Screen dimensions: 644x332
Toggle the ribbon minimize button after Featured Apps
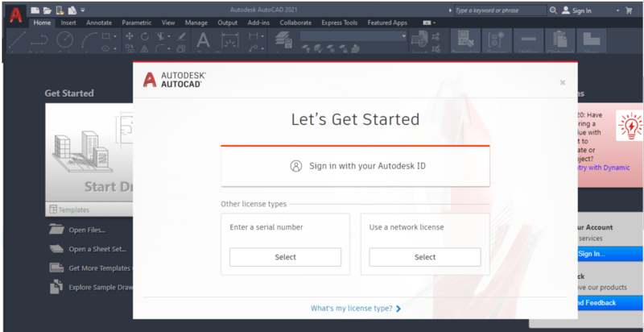[427, 23]
